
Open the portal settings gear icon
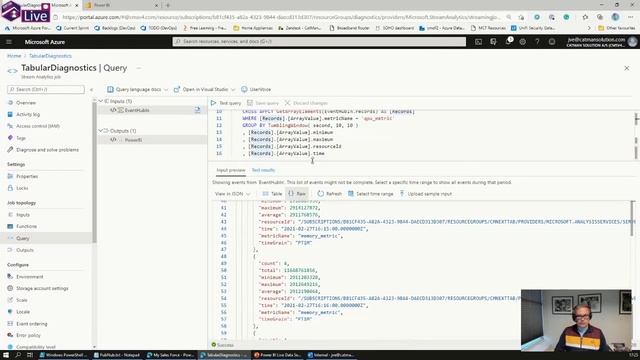tap(522, 42)
